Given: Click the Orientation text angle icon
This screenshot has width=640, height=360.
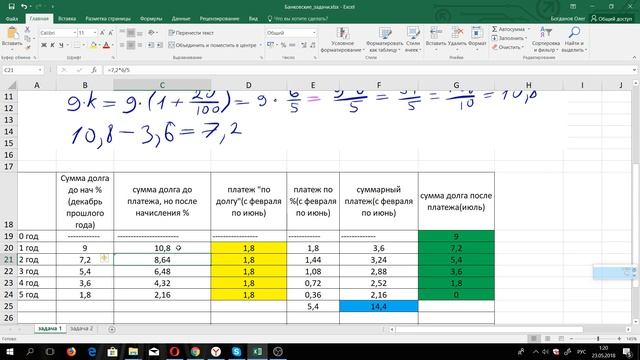Looking at the screenshot, I should pos(151,33).
